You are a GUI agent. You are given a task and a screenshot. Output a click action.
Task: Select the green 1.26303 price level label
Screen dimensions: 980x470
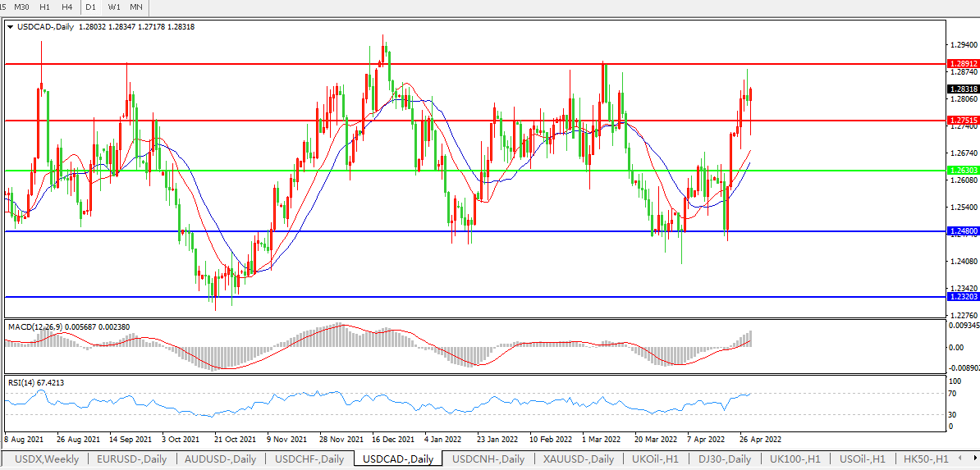(962, 171)
